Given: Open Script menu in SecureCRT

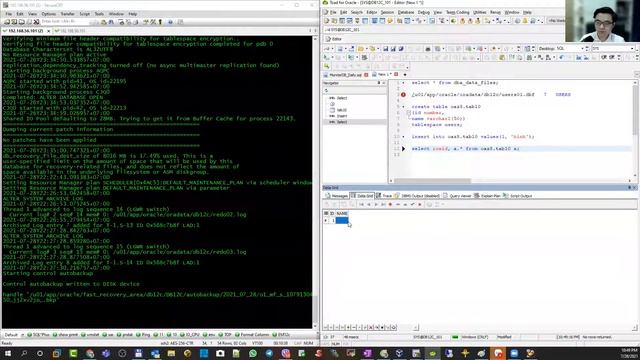Looking at the screenshot, I should (84, 14).
